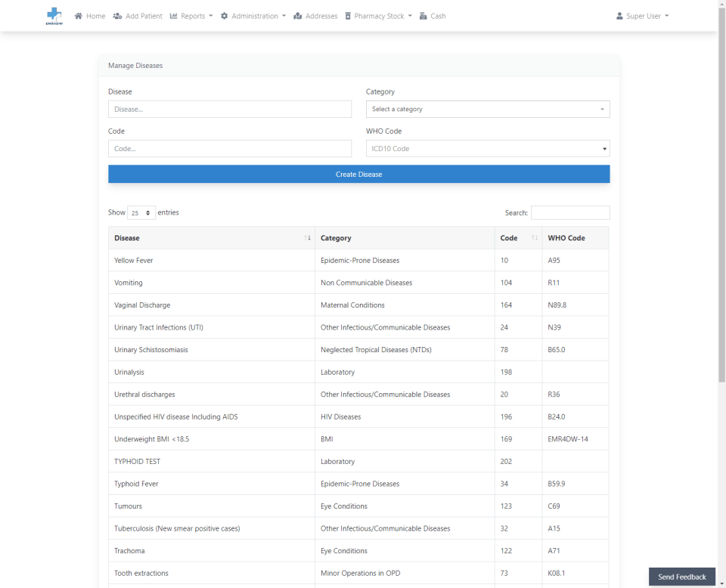Image resolution: width=726 pixels, height=588 pixels.
Task: Click Unspecified HIV disease Including AIDS
Action: click(x=212, y=416)
